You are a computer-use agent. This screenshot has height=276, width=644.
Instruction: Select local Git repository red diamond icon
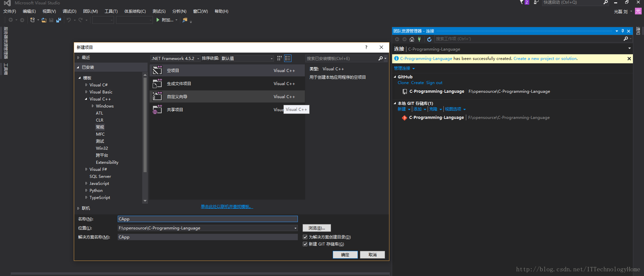point(405,118)
